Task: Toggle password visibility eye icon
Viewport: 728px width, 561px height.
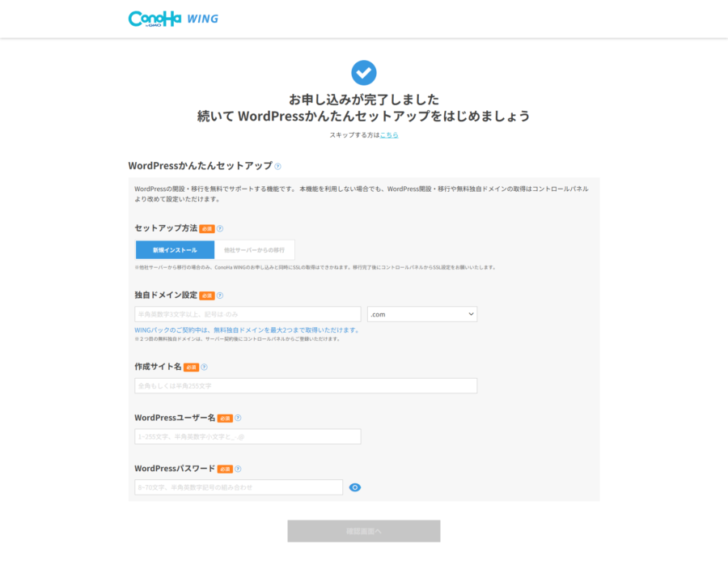Action: tap(355, 487)
